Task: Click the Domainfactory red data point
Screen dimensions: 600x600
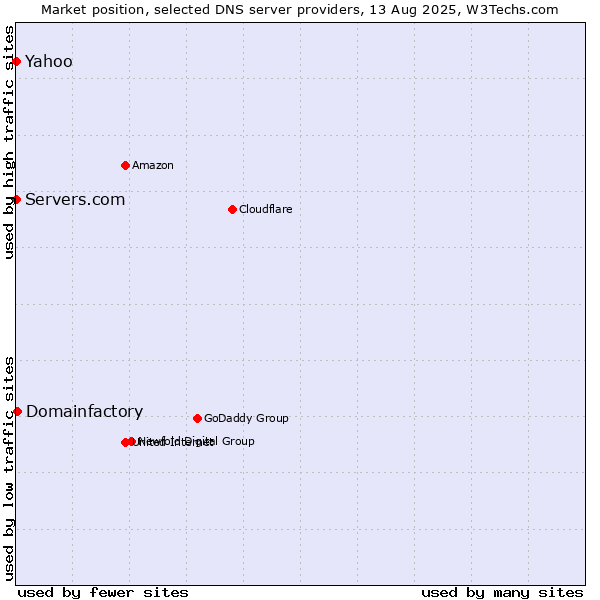Action: point(18,412)
